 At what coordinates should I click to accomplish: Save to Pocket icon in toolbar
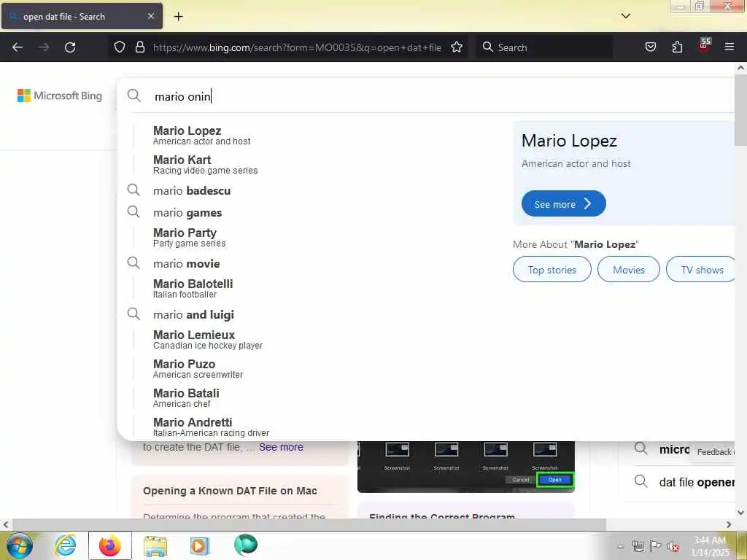pyautogui.click(x=650, y=47)
